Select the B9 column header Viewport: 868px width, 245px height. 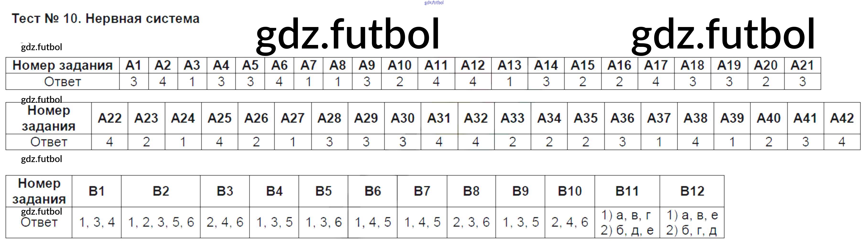click(x=520, y=191)
